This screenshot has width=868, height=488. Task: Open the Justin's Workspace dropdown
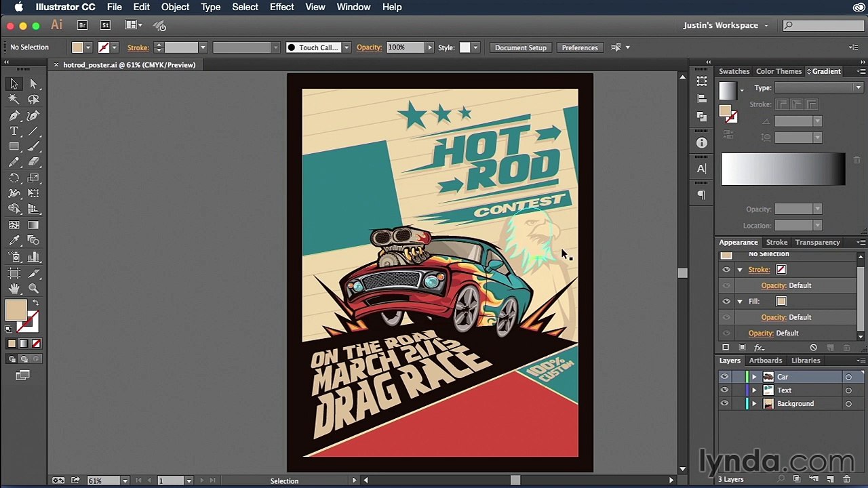pyautogui.click(x=726, y=25)
